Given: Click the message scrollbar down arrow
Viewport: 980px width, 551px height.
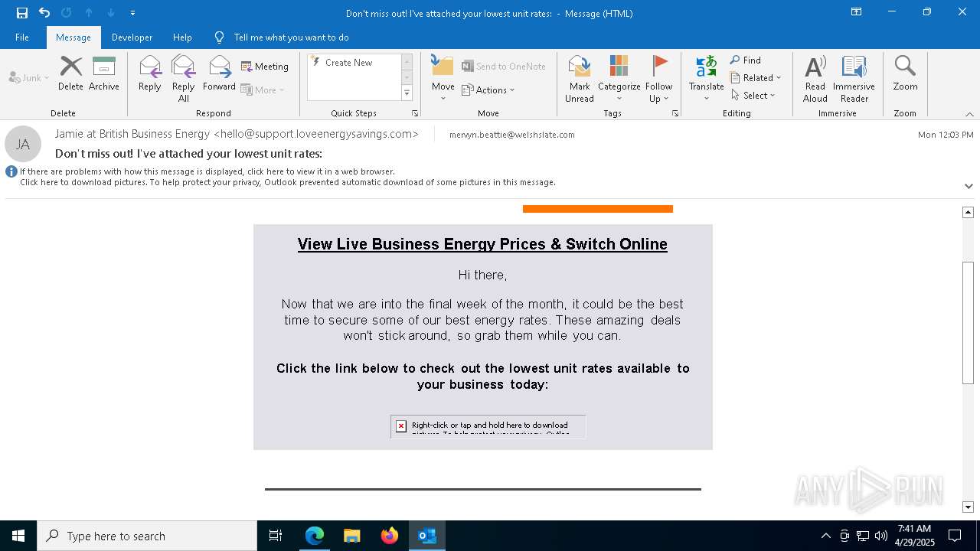Looking at the screenshot, I should [969, 507].
